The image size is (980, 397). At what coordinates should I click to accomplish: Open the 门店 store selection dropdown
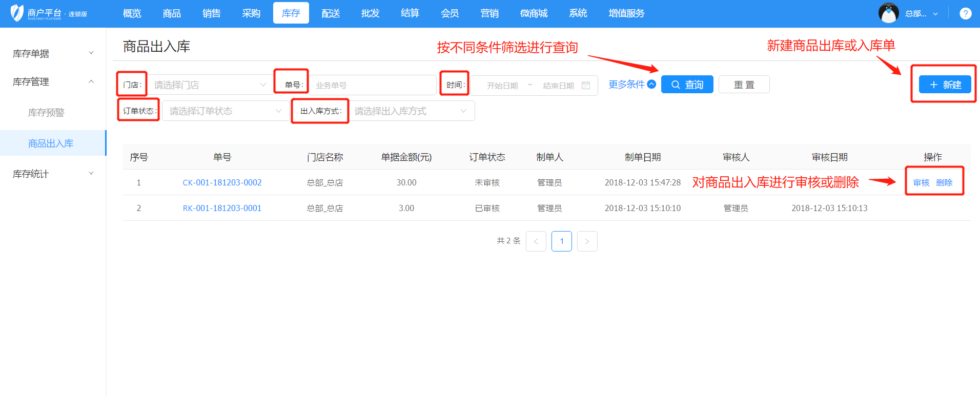tap(210, 85)
